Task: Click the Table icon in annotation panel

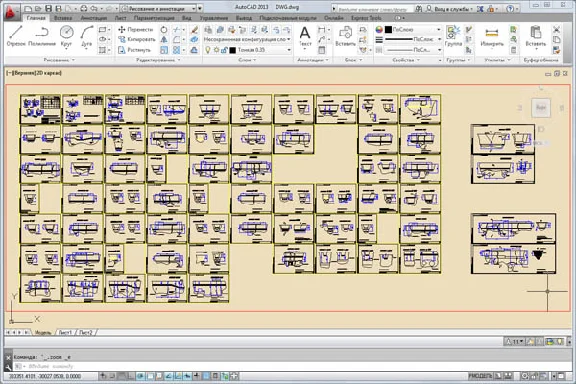Action: [x=321, y=50]
